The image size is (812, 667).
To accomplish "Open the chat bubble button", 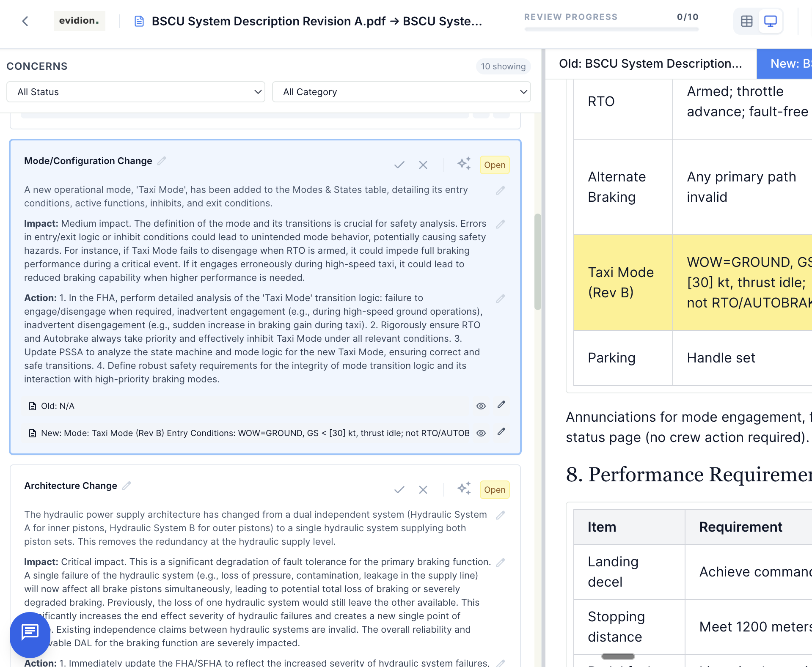I will 30,633.
